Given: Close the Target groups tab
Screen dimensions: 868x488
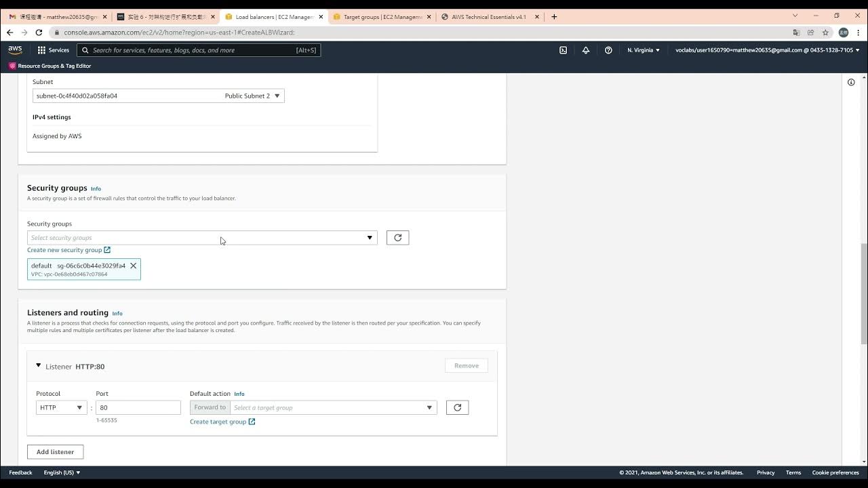Looking at the screenshot, I should [429, 17].
